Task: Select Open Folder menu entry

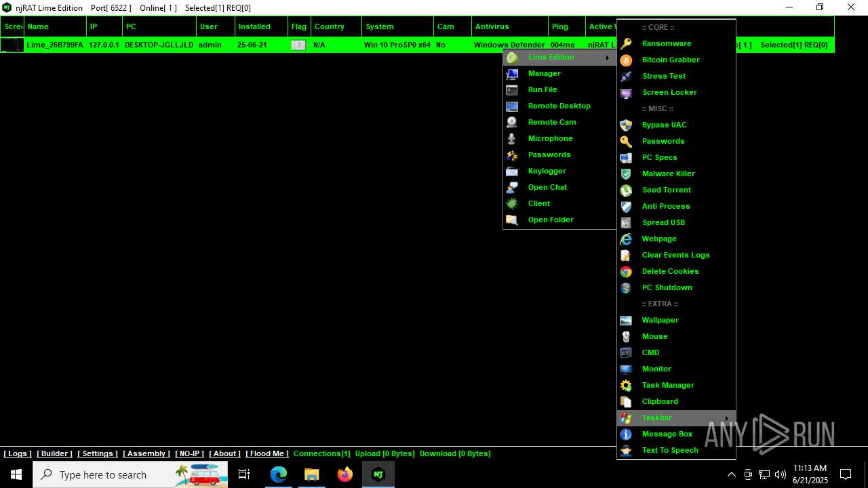Action: 551,220
